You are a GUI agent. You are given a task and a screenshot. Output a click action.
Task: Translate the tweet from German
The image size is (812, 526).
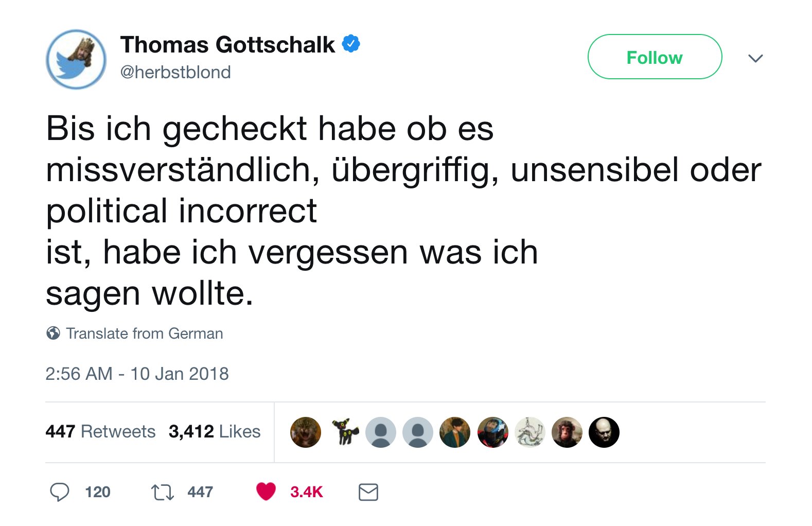click(144, 334)
